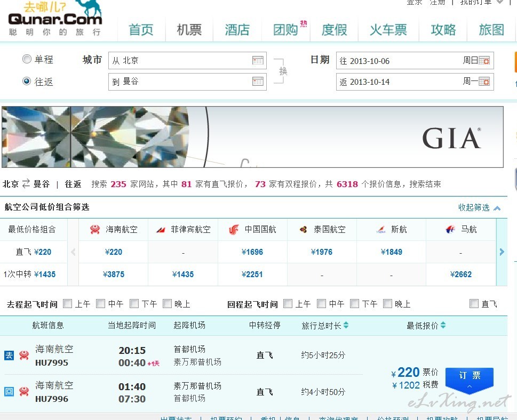Image resolution: width=517 pixels, height=420 pixels.
Task: Select 斯航 direct fare ¥1849
Action: [x=392, y=252]
